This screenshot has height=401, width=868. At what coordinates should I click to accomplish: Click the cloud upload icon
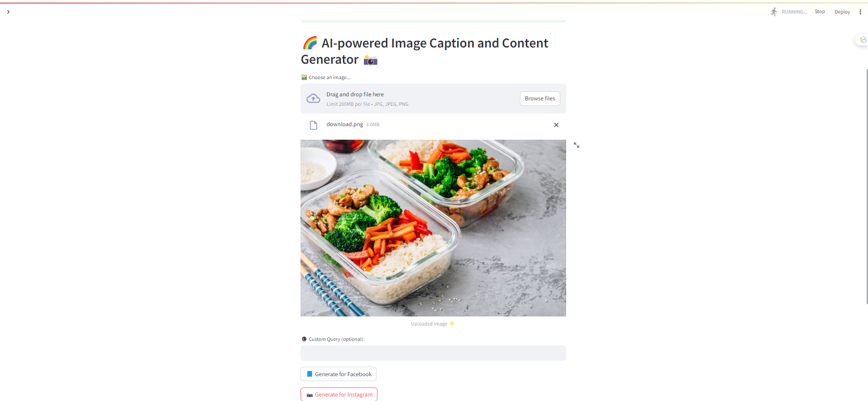pyautogui.click(x=313, y=99)
